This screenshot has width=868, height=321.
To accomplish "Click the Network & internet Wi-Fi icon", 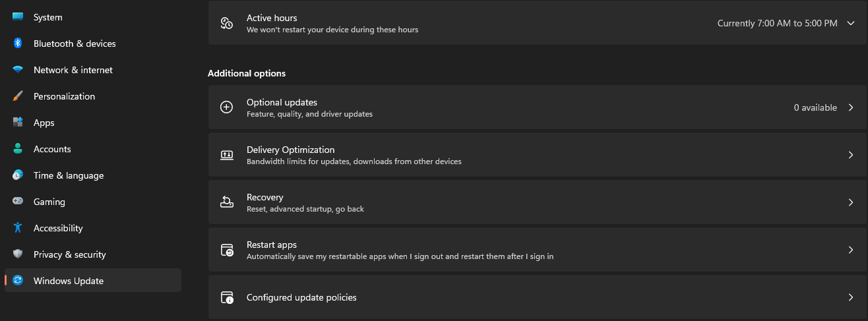I will pos(18,70).
